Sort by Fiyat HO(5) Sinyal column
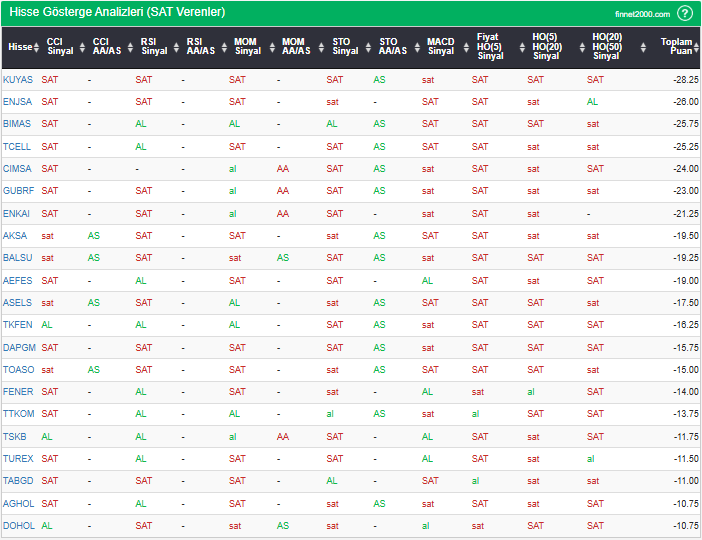Viewport: 702px width, 540px height. click(x=489, y=47)
